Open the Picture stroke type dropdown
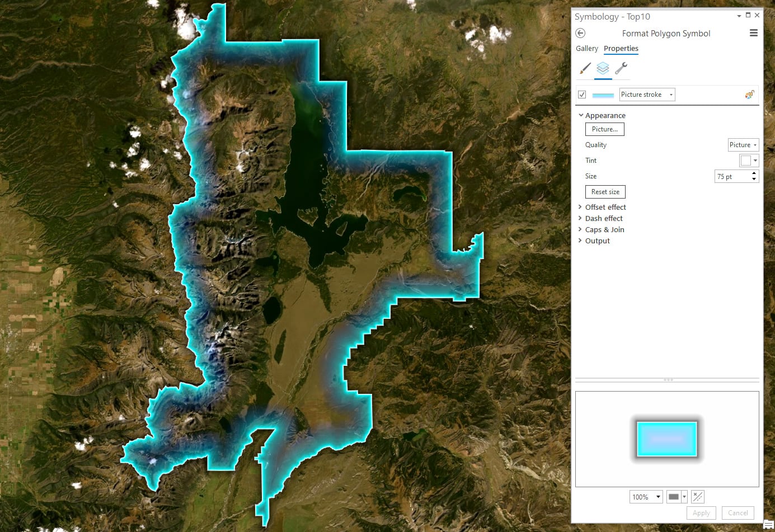Screen dimensions: 775x532 click(x=647, y=95)
